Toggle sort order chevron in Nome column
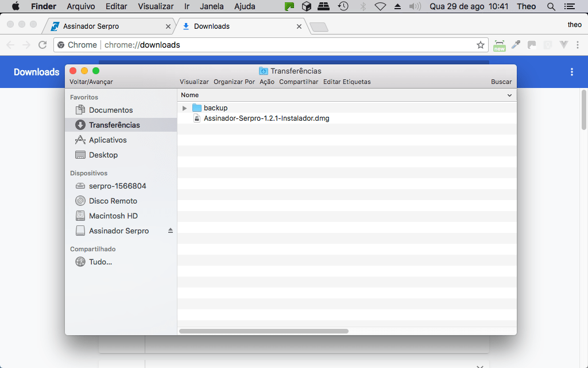The width and height of the screenshot is (588, 368). [509, 95]
